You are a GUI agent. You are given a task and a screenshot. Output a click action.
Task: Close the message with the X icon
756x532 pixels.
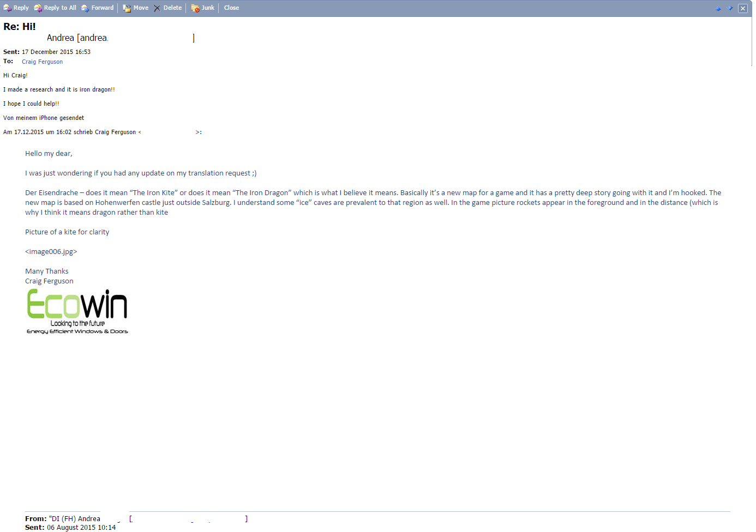click(743, 8)
